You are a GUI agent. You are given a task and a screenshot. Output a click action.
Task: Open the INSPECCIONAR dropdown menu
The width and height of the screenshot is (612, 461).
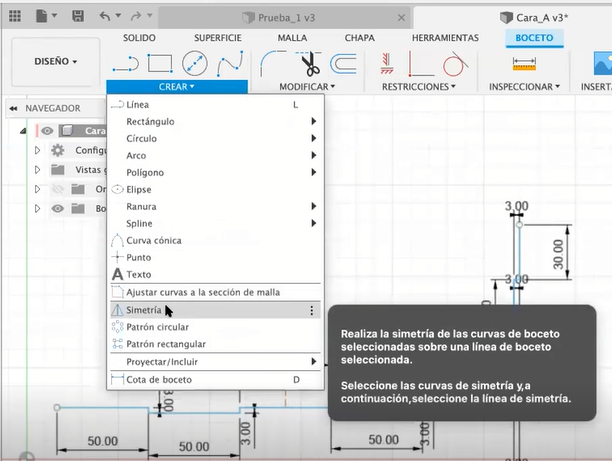coord(524,87)
